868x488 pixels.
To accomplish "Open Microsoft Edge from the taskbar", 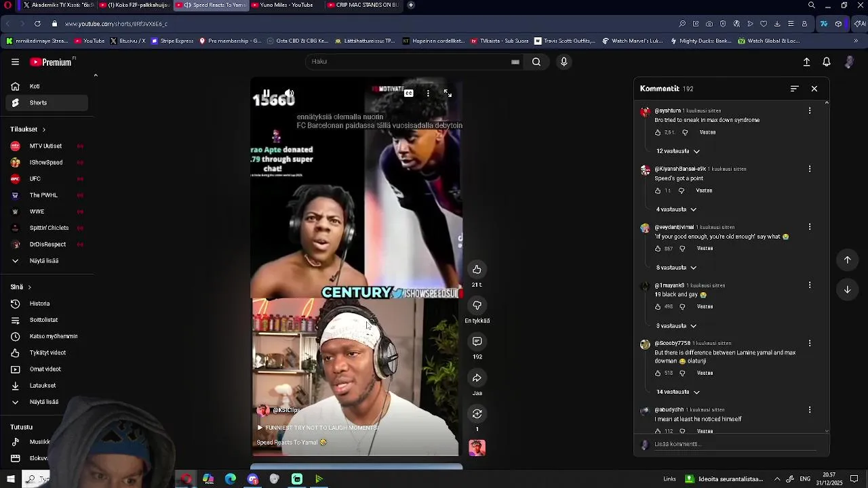I will (x=231, y=479).
